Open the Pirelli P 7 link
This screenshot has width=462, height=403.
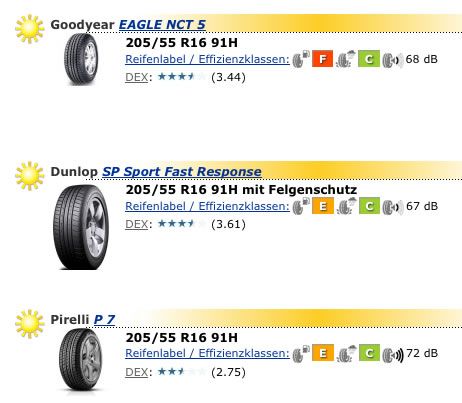104,319
